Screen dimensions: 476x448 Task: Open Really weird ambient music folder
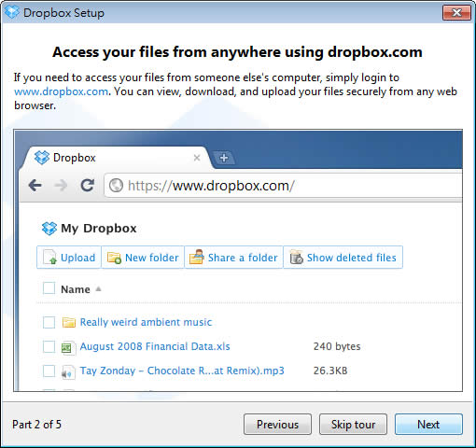coord(146,322)
